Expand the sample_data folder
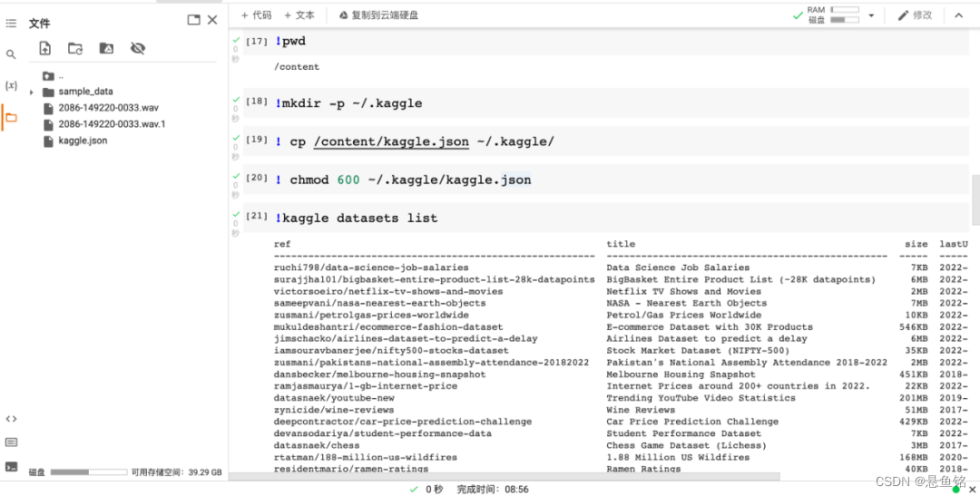Image resolution: width=980 pixels, height=496 pixels. 32,92
